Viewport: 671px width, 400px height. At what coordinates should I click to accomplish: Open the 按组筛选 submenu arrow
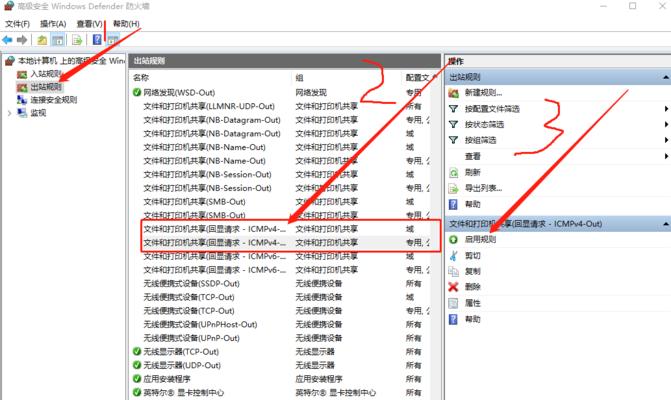[666, 140]
